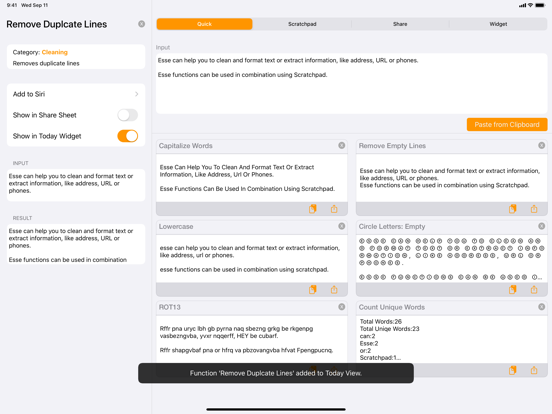The image size is (552, 414).
Task: Click the Wi-Fi icon in status bar
Action: tap(530, 5)
